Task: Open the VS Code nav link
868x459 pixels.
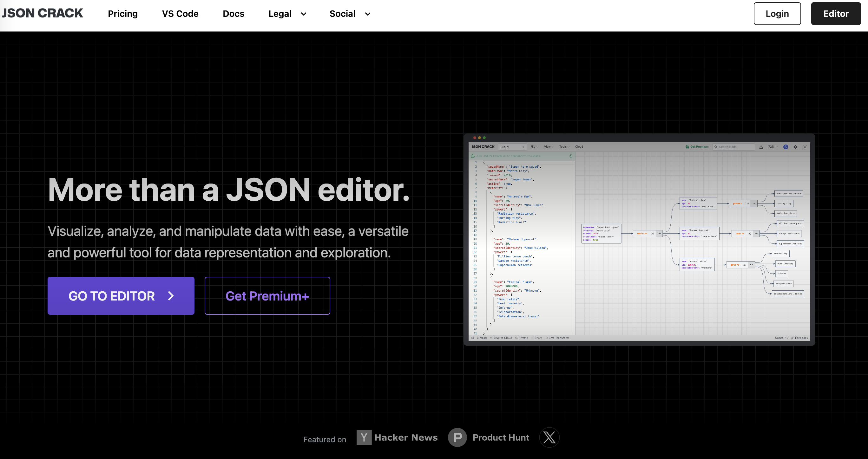Action: click(180, 14)
